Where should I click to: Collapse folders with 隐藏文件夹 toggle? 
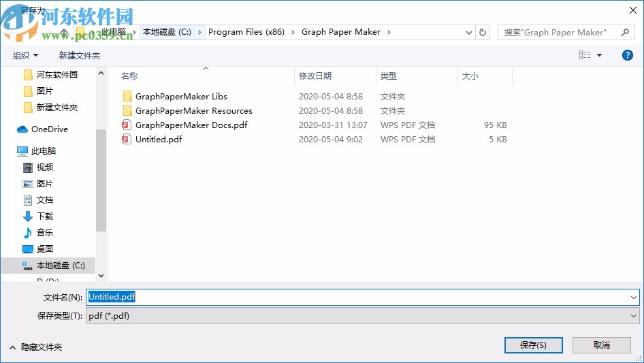(x=35, y=347)
